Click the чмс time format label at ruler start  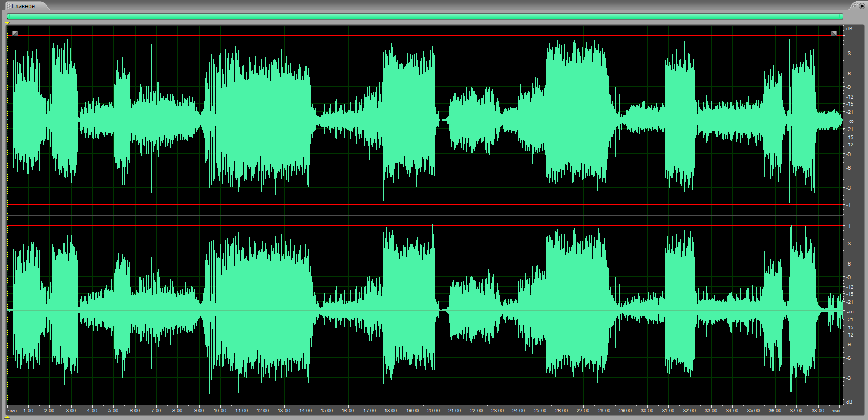[12, 411]
